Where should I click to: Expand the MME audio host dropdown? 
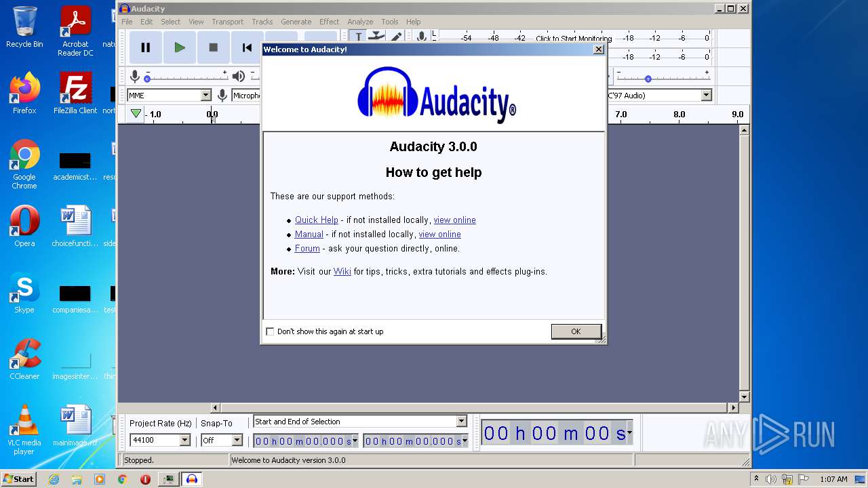tap(206, 96)
